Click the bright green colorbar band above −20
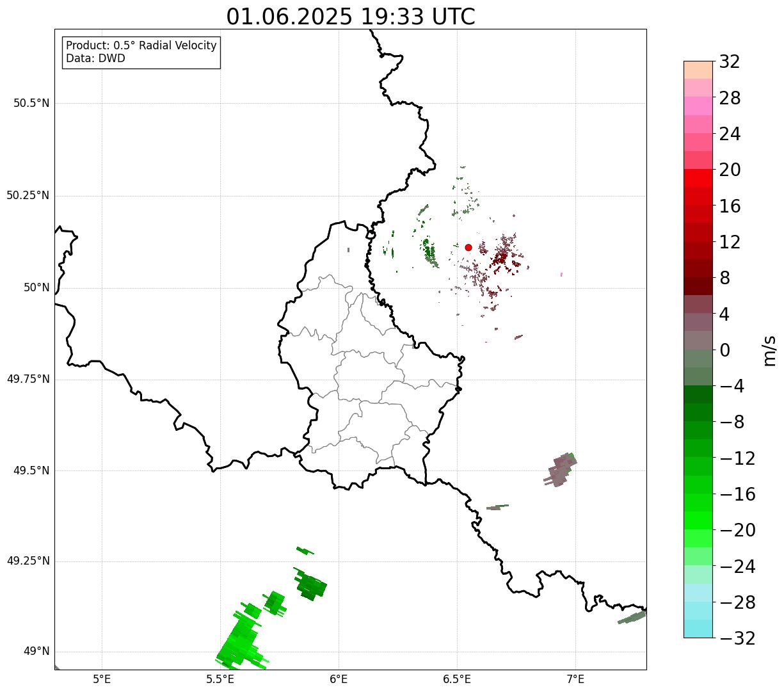Screen dimensions: 784x692 pyautogui.click(x=698, y=520)
